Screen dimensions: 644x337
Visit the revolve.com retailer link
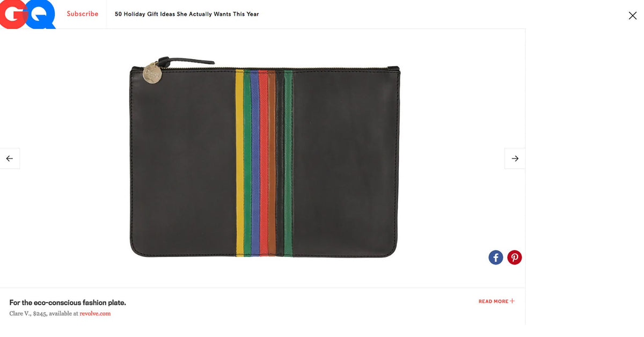(95, 313)
